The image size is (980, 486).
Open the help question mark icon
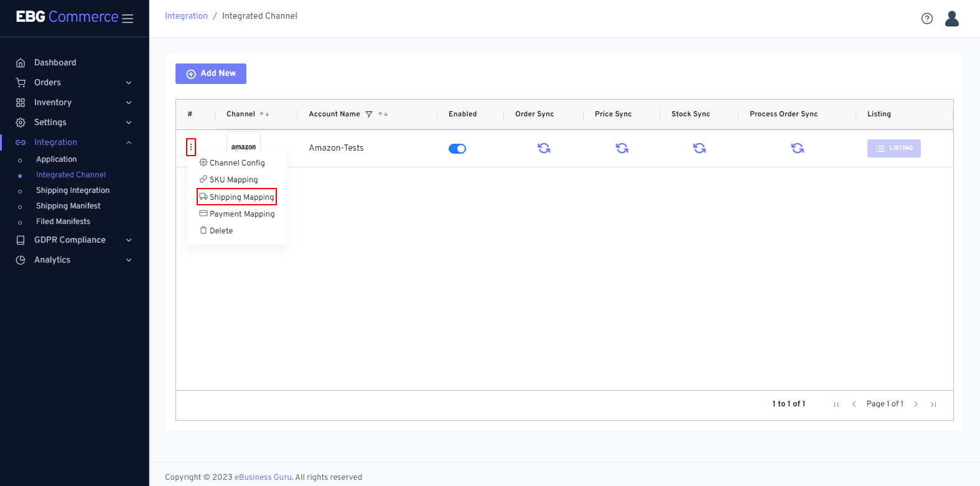926,19
